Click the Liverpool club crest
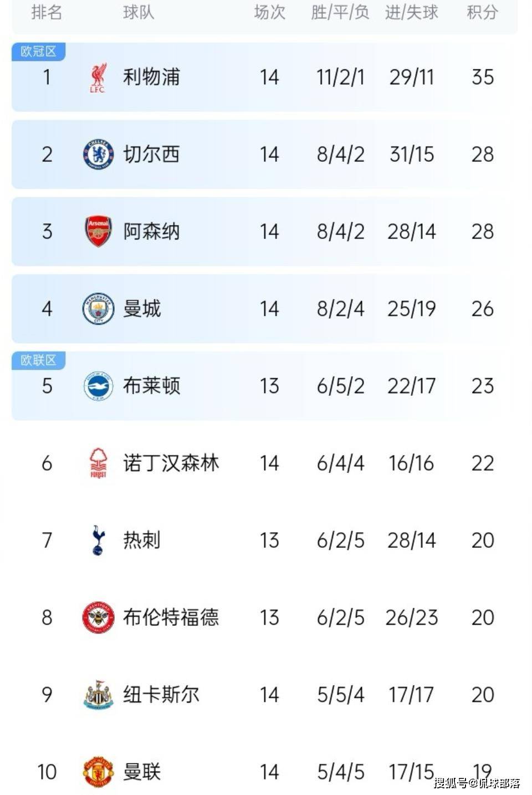Viewport: 532px width, 795px height. point(98,78)
